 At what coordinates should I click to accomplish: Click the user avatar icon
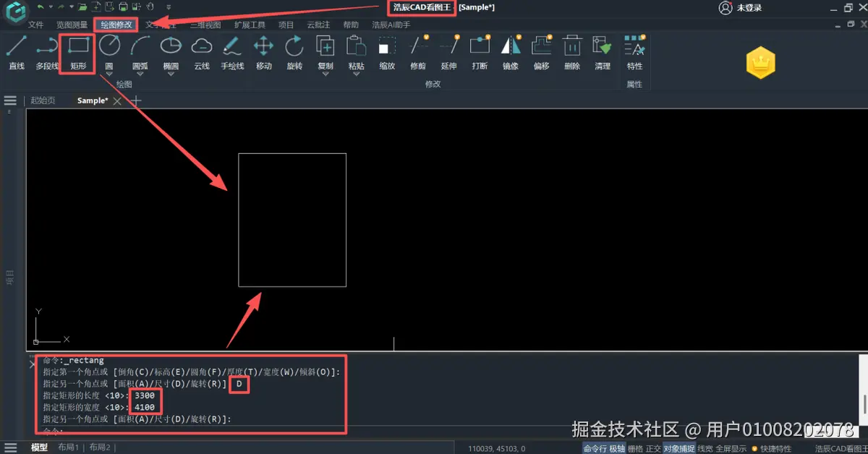725,8
